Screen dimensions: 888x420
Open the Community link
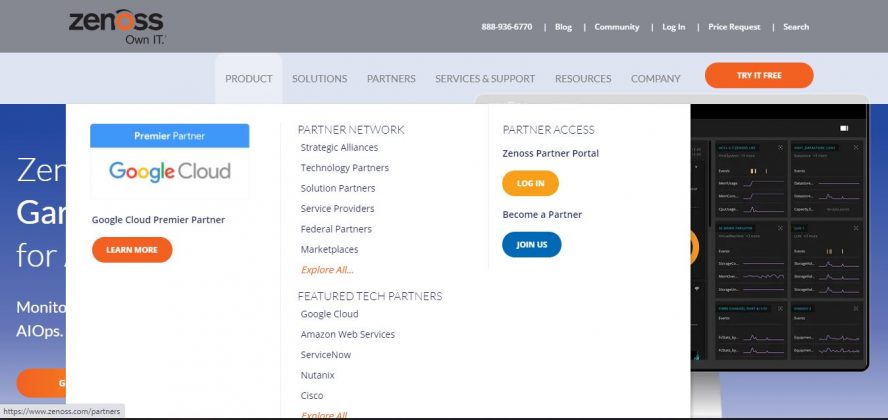pyautogui.click(x=616, y=27)
